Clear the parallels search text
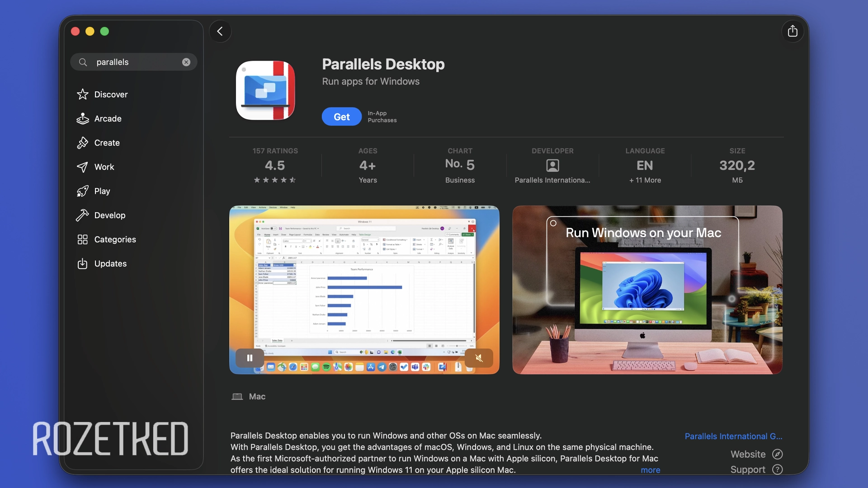This screenshot has height=488, width=868. point(186,62)
